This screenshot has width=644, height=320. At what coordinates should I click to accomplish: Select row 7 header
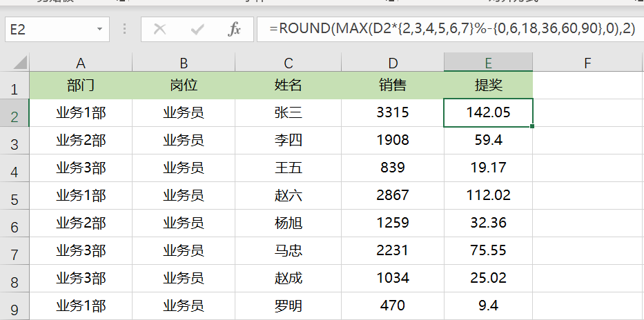(14, 250)
